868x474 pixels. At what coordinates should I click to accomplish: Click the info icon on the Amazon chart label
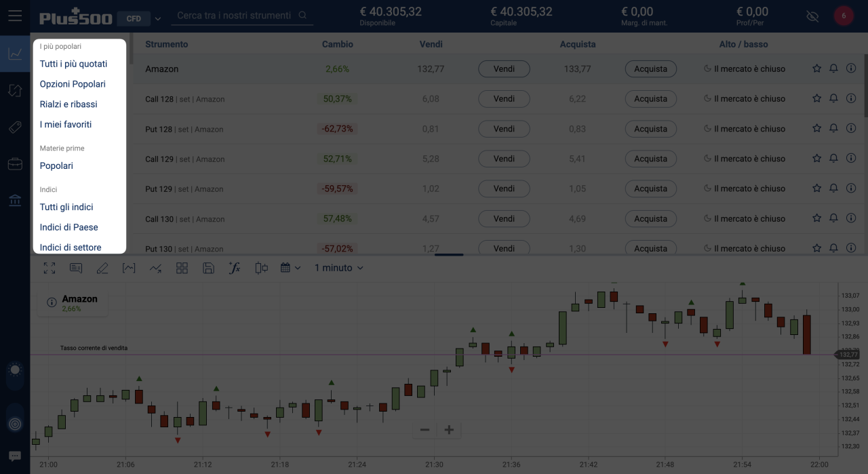pyautogui.click(x=52, y=302)
